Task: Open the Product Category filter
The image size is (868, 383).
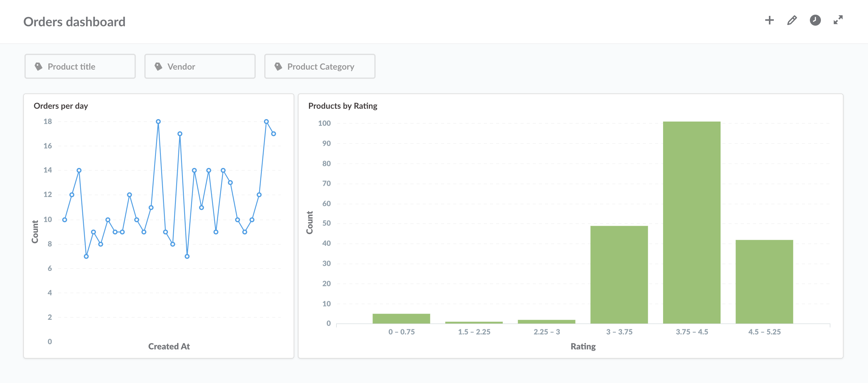Action: (x=320, y=66)
